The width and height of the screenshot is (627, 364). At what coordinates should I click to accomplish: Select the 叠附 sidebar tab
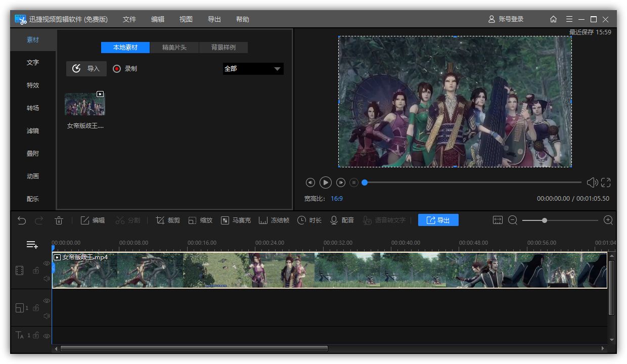point(33,154)
